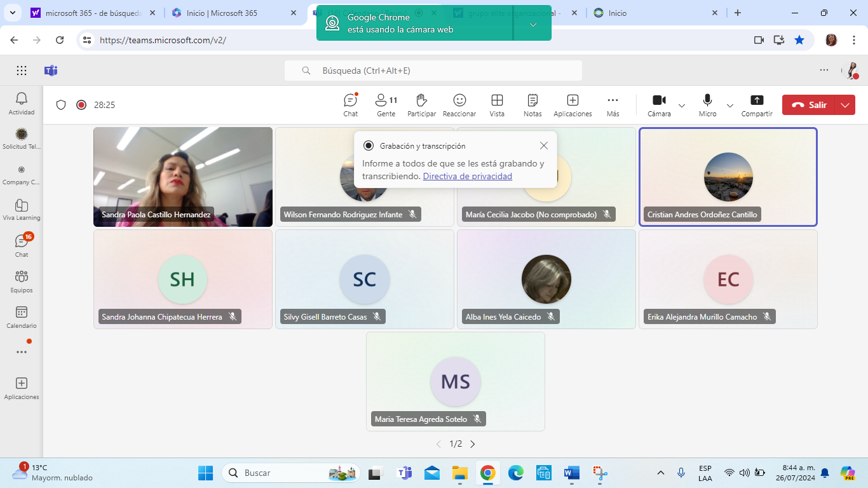Viewport: 868px width, 488px height.
Task: Open meeting Notas
Action: click(x=532, y=105)
